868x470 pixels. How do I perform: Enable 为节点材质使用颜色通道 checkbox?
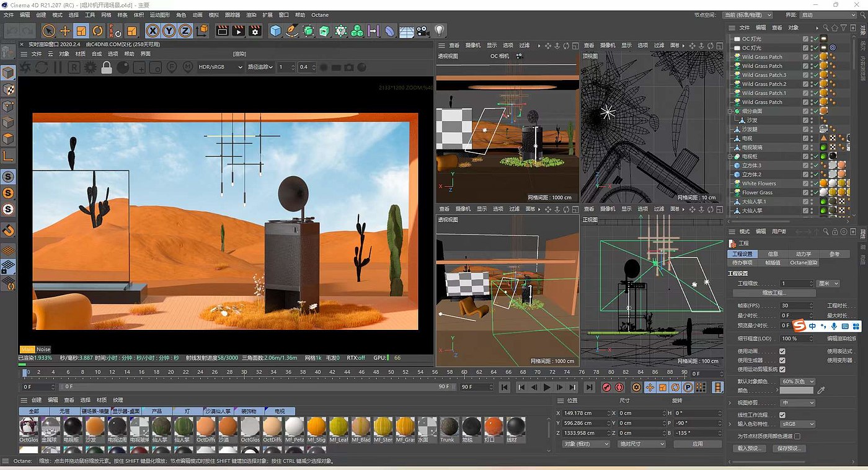tap(797, 436)
